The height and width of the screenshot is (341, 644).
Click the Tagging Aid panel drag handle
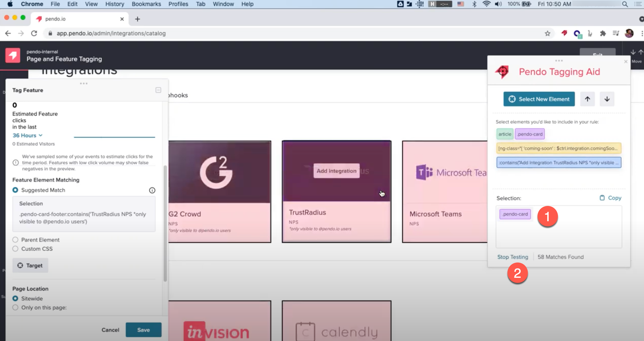(559, 61)
